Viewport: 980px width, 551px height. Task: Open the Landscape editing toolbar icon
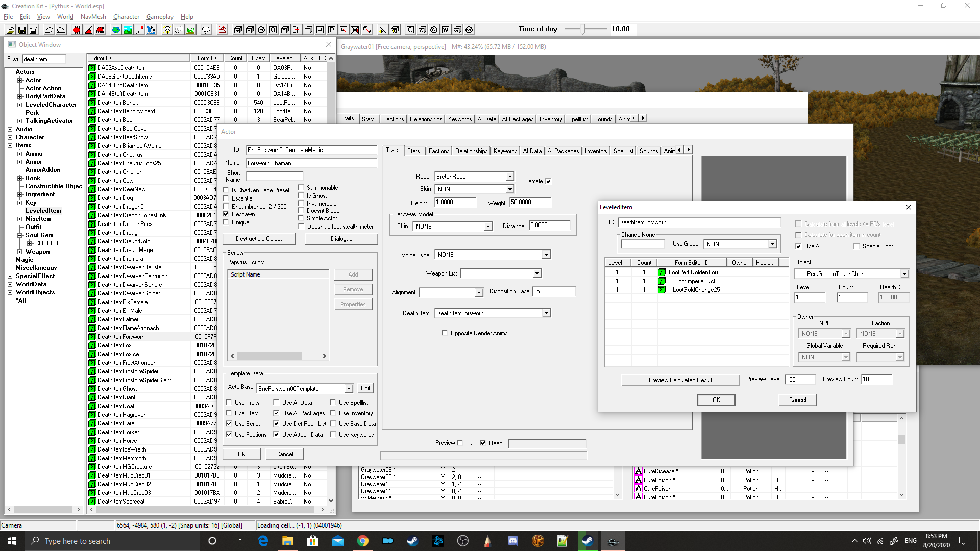click(128, 30)
